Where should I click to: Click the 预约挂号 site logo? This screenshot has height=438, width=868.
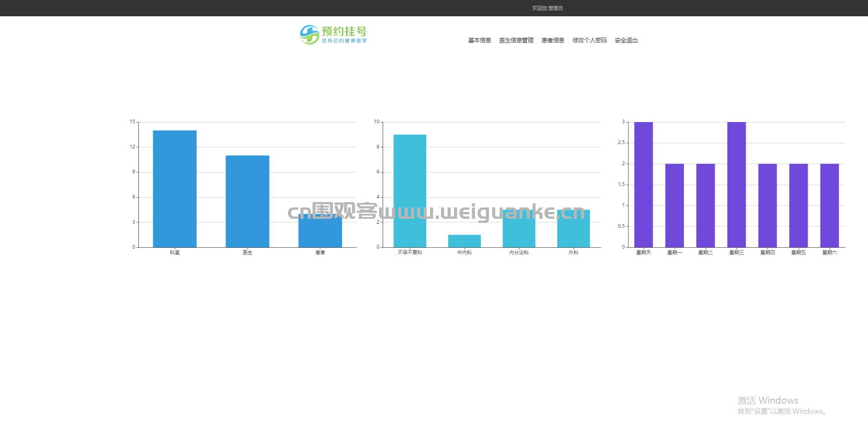[333, 34]
